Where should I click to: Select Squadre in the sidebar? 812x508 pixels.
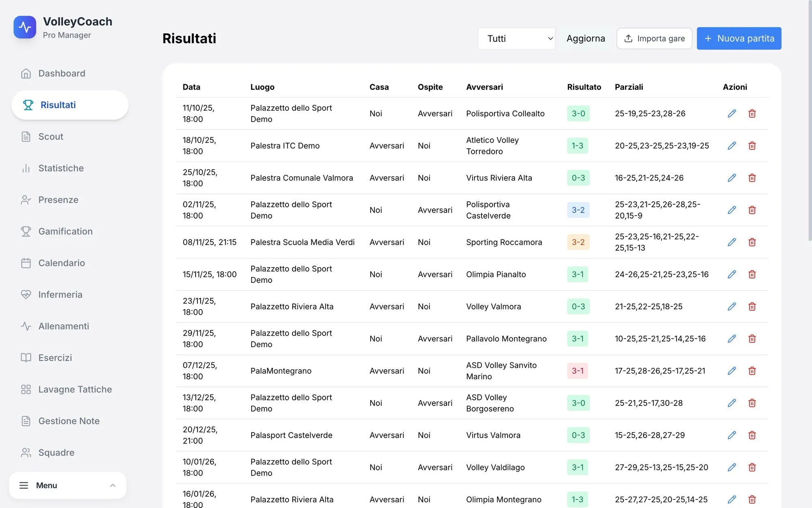point(70,453)
